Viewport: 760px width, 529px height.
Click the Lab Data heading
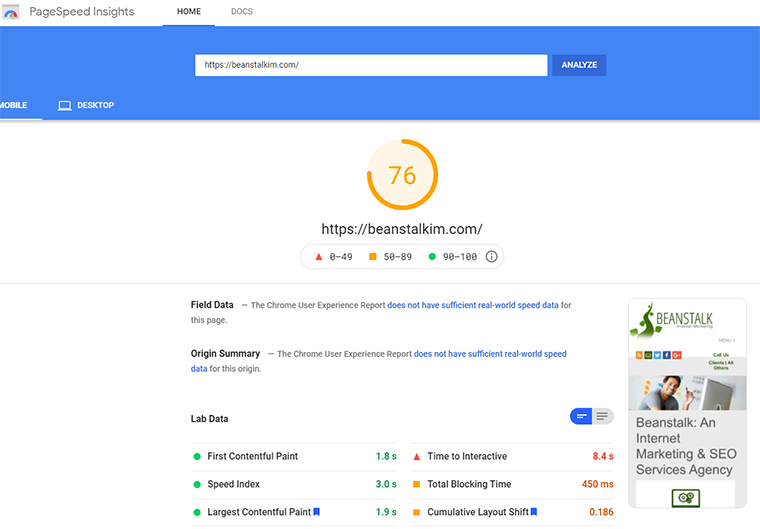[209, 418]
